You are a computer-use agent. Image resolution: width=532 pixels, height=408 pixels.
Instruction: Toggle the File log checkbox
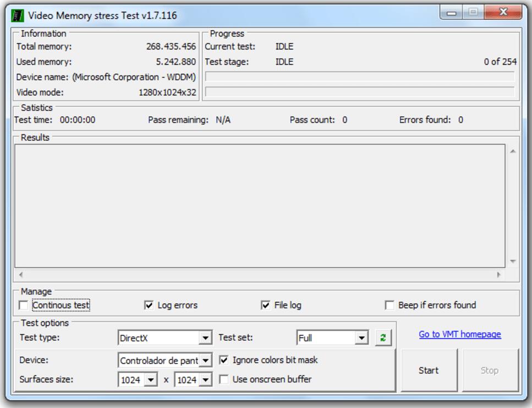[266, 305]
